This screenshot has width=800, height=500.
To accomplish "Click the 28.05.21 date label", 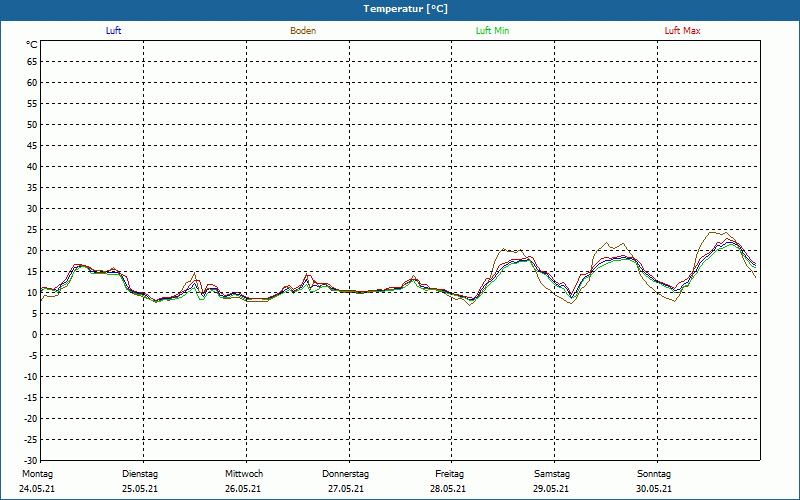I will click(448, 489).
